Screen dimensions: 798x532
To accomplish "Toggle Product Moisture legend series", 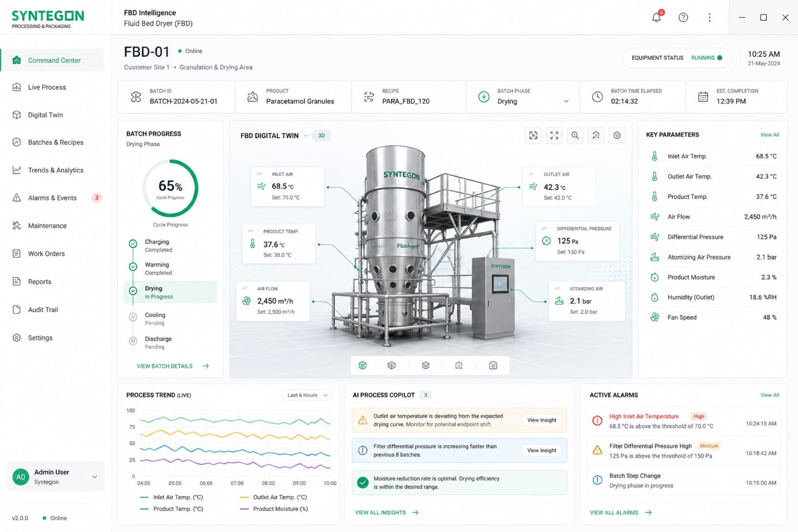I will coord(274,509).
